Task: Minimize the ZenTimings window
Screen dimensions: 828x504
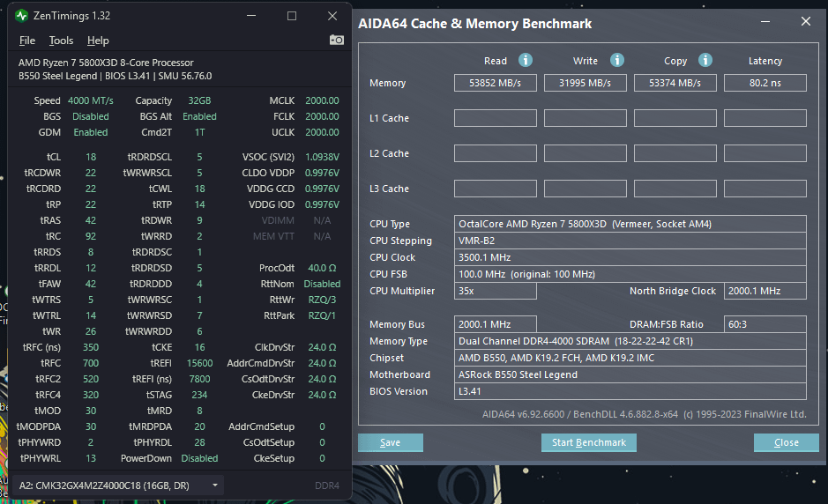Action: (x=251, y=16)
